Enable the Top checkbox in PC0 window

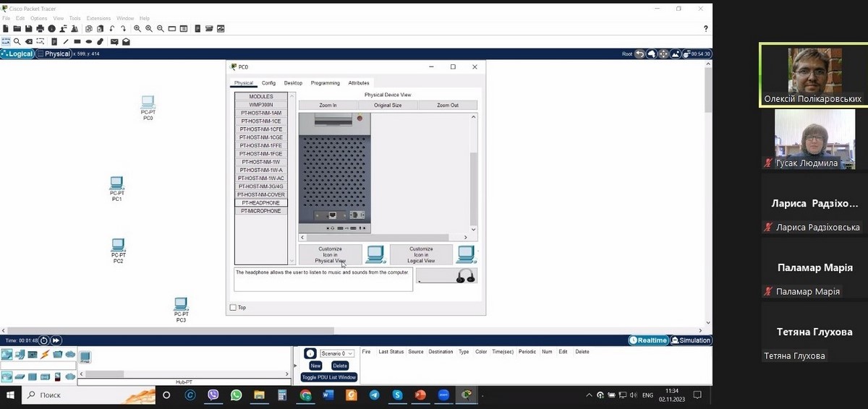coord(233,308)
